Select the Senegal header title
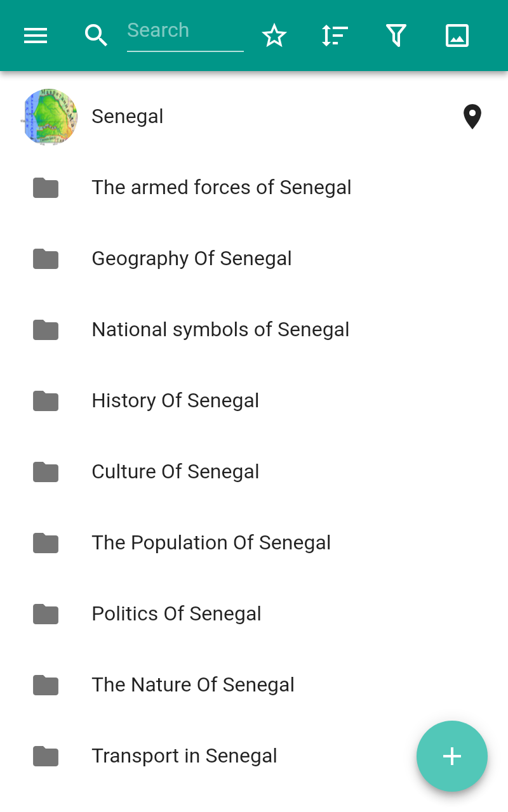 (128, 117)
